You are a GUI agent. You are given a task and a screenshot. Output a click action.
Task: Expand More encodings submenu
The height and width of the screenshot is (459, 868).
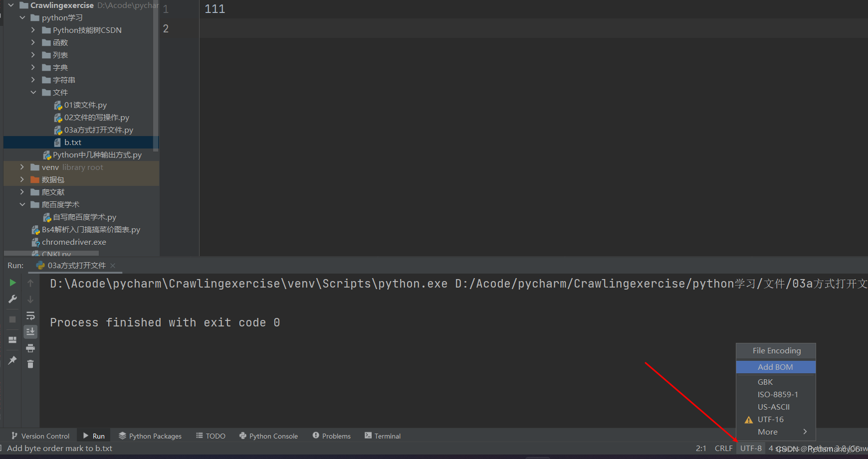tap(776, 432)
